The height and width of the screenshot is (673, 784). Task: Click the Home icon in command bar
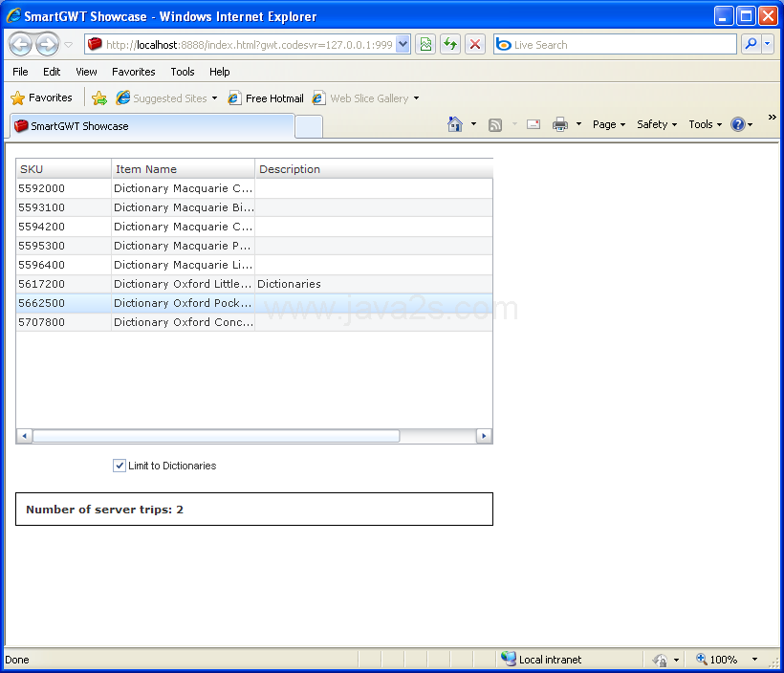tap(454, 124)
